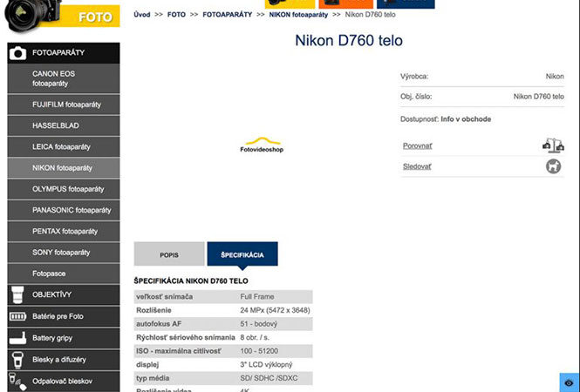The image size is (580, 392).
Task: Click the SD/ SDHC /SDXC value
Action: (x=269, y=378)
